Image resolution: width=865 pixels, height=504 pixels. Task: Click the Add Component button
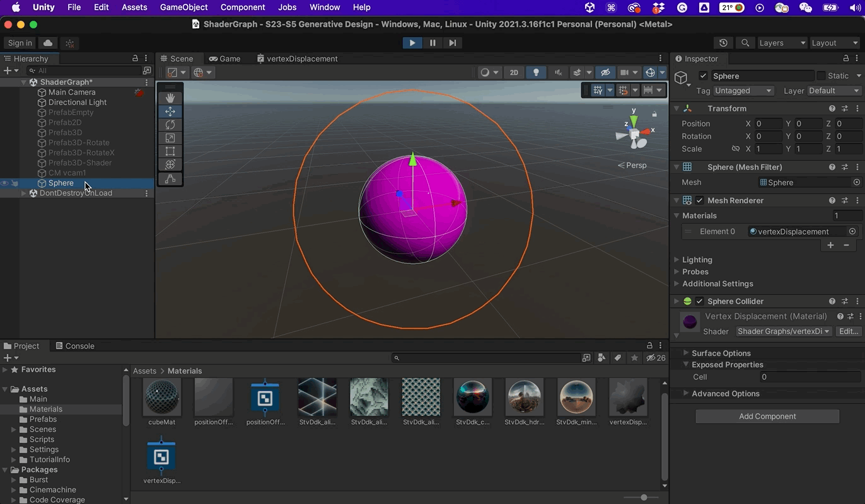[x=767, y=416]
